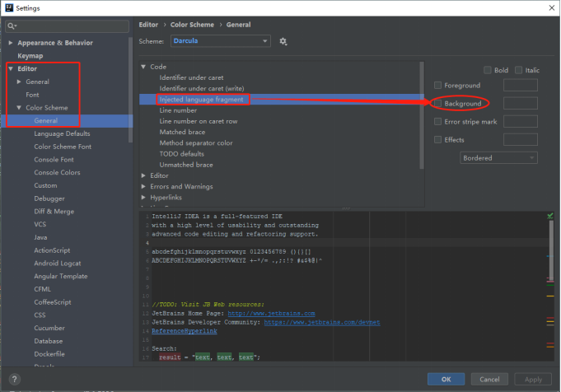
Task: Select General under Color Scheme
Action: click(x=46, y=121)
